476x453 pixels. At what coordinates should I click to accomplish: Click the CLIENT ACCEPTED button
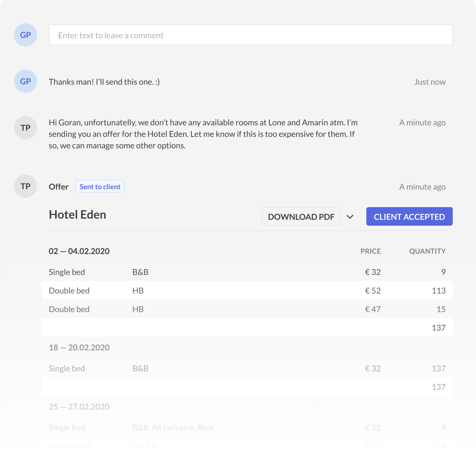(x=409, y=217)
